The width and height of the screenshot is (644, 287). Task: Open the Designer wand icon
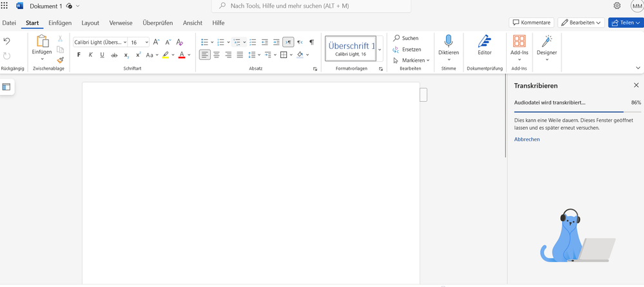pos(547,41)
